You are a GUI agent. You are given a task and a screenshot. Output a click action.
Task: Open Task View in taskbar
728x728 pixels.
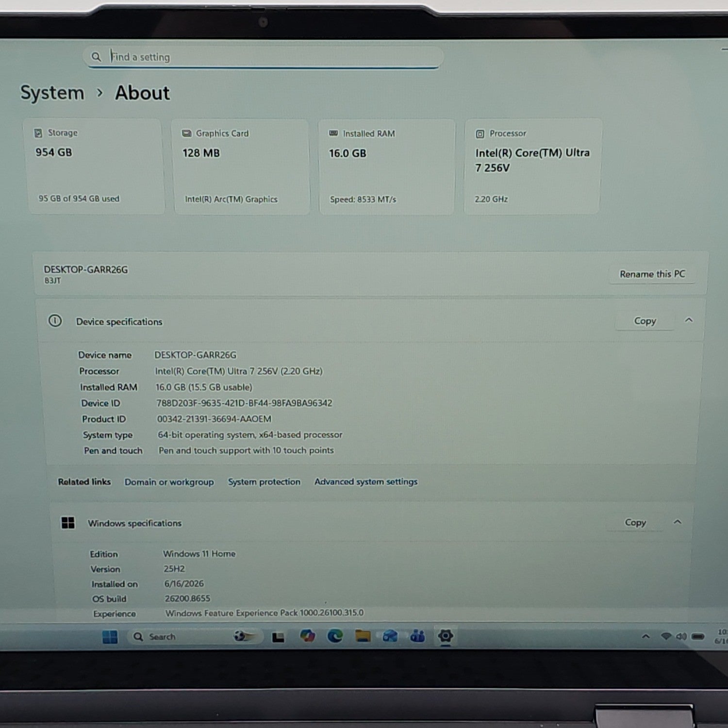coord(278,637)
